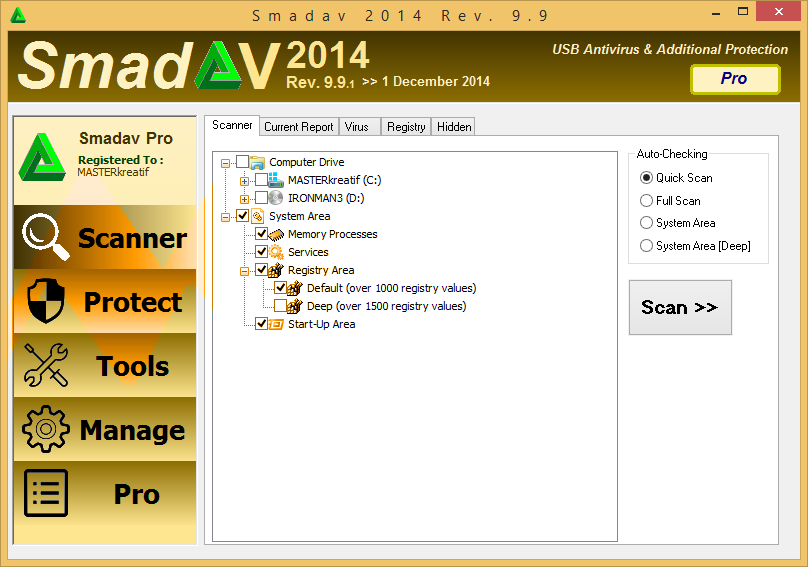Click the Tools wrench and screwdriver icon

46,365
